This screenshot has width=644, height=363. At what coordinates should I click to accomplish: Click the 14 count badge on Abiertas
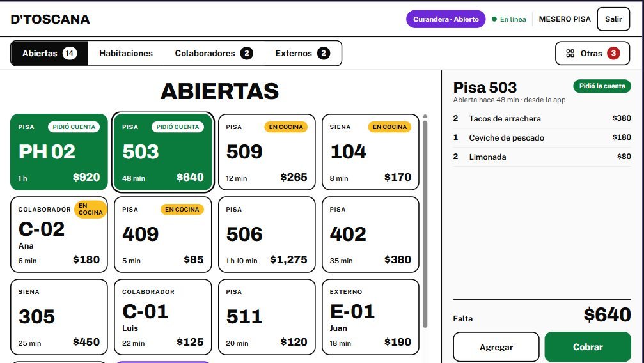tap(70, 54)
